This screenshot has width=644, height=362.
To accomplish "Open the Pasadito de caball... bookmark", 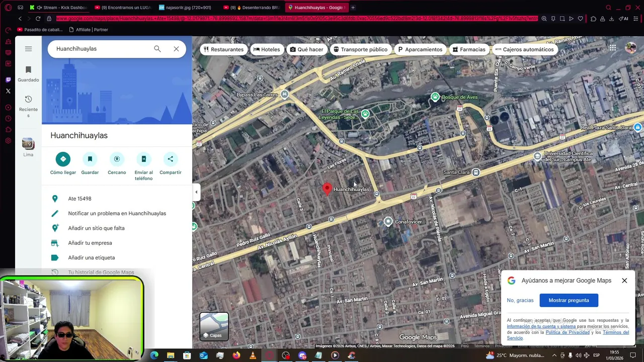I will [39, 30].
